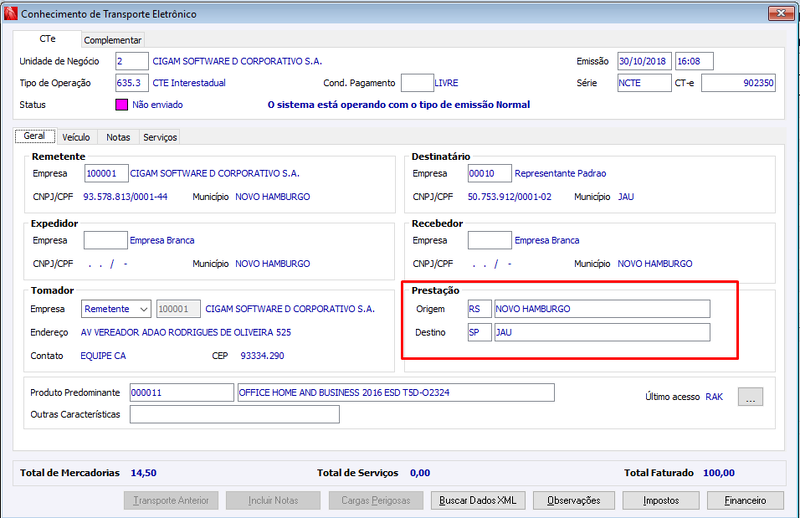Image resolution: width=800 pixels, height=518 pixels.
Task: Open the Veículo tab
Action: pos(76,137)
